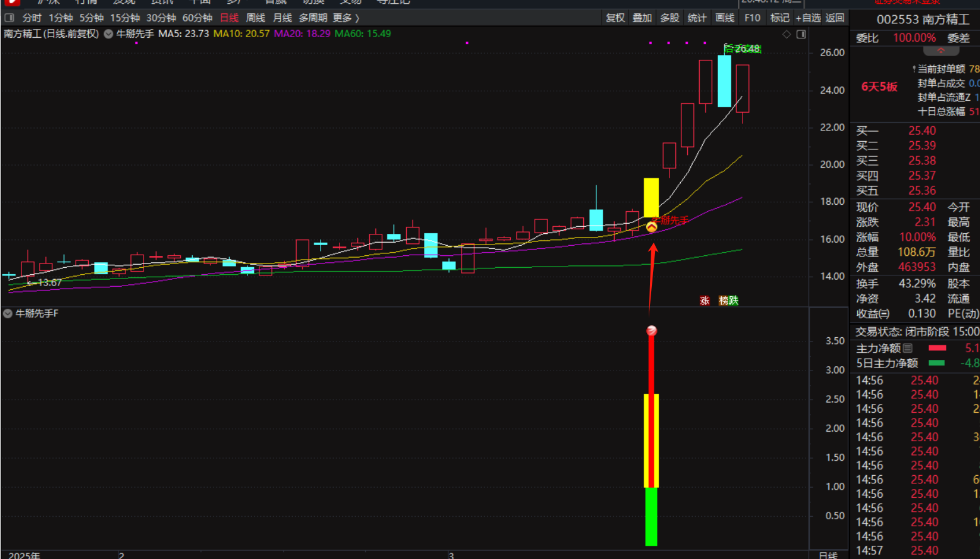This screenshot has width=980, height=559.
Task: Expand the 更多 period options
Action: (345, 18)
